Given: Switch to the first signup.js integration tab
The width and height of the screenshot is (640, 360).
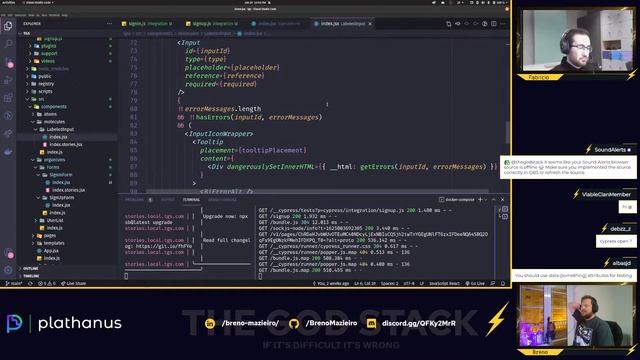Looking at the screenshot, I should pyautogui.click(x=147, y=24).
